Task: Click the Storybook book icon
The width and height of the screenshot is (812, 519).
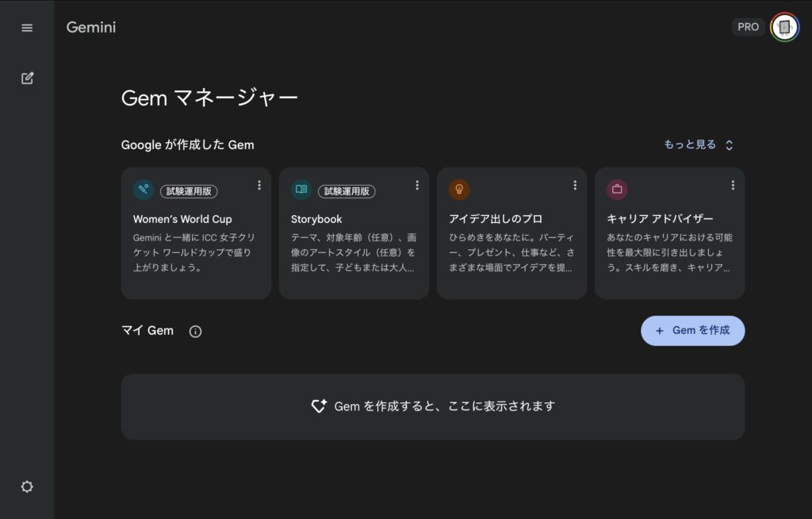Action: [301, 190]
